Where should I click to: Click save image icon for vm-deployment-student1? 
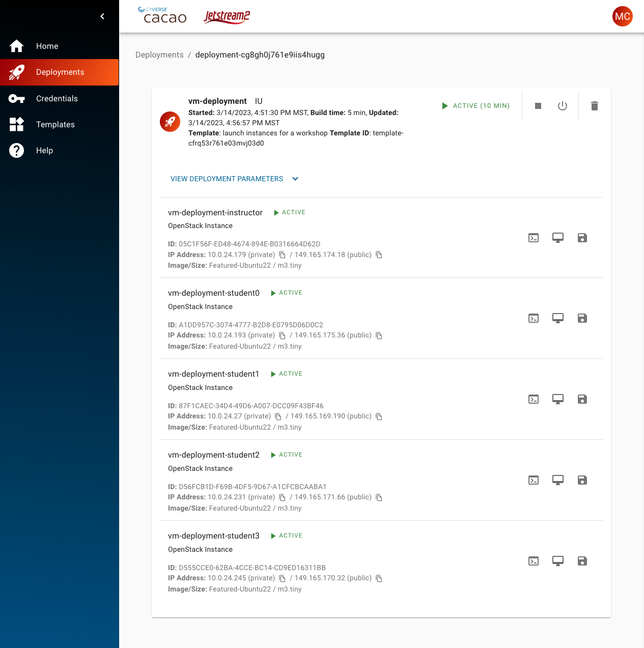[x=582, y=399]
